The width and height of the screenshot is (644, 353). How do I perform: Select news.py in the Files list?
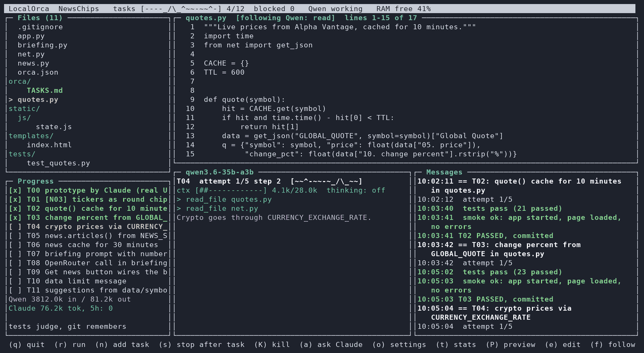point(33,63)
